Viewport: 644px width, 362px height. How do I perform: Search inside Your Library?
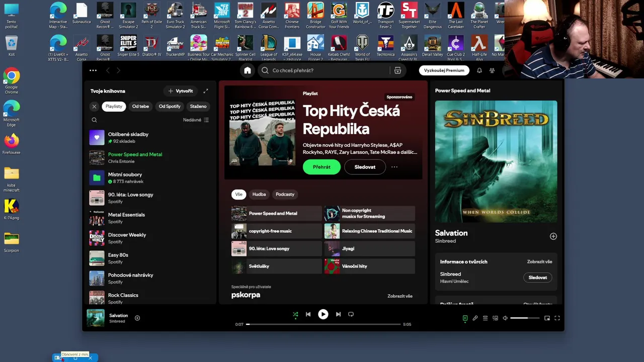94,120
